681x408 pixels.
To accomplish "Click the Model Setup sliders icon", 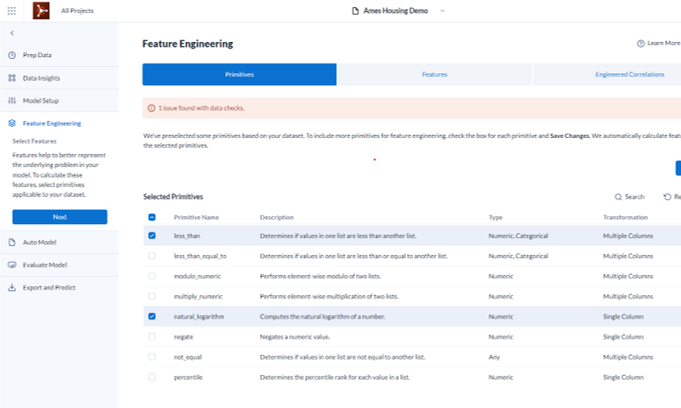I will [x=12, y=101].
